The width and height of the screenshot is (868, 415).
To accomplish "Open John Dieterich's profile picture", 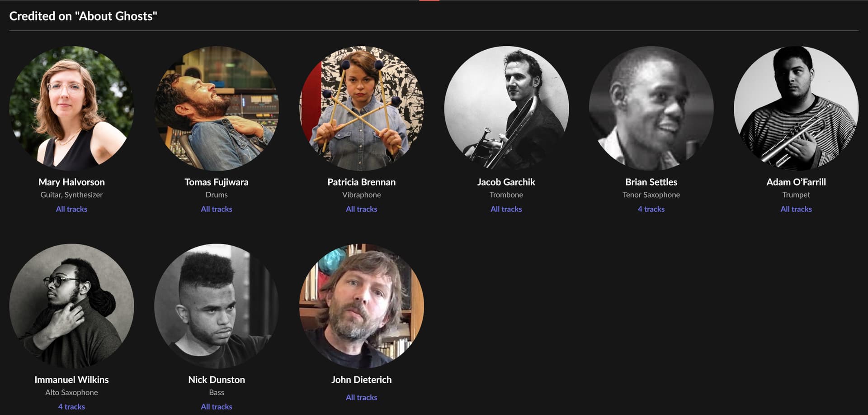I will [x=362, y=306].
